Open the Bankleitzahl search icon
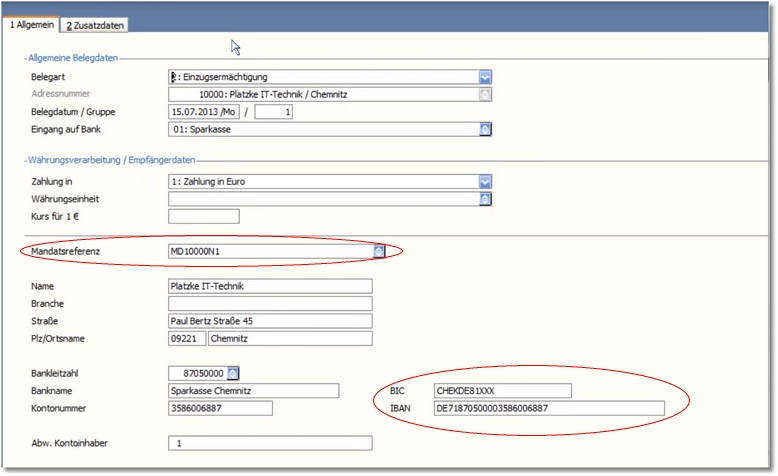 point(233,373)
